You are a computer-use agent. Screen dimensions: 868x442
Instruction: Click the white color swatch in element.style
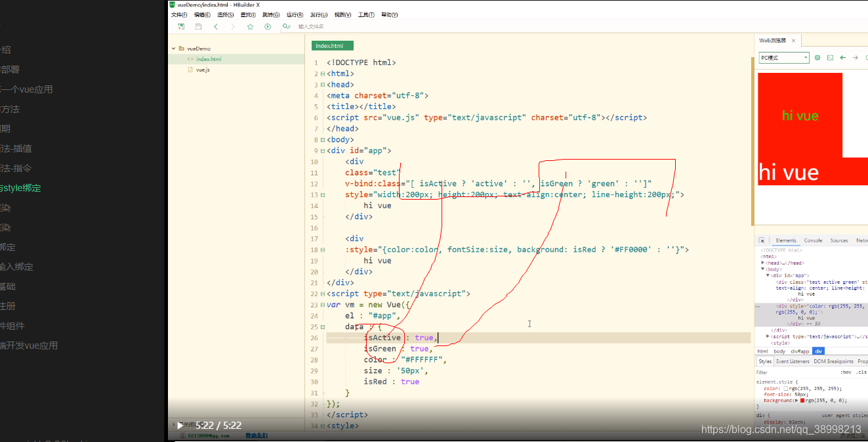coord(787,389)
